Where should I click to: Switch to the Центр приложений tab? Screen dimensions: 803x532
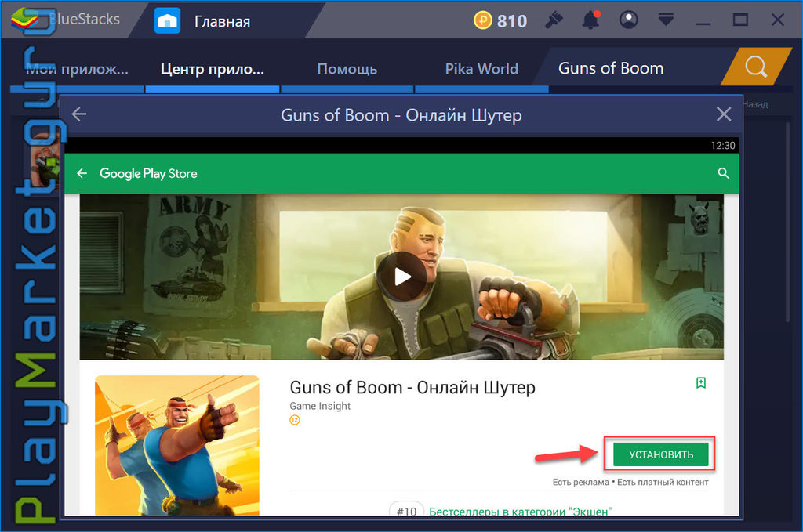(213, 68)
